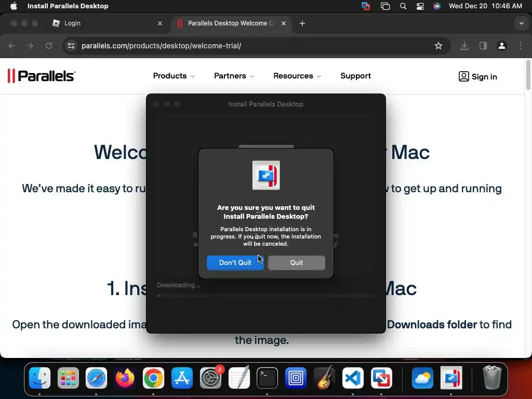532x399 pixels.
Task: Click the Parallels installer Dock icon
Action: [451, 378]
